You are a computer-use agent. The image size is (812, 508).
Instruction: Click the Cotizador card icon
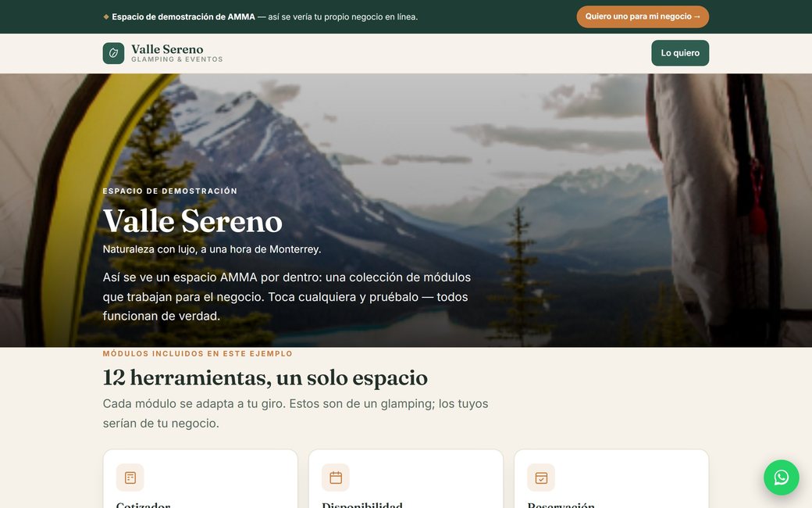click(x=130, y=478)
